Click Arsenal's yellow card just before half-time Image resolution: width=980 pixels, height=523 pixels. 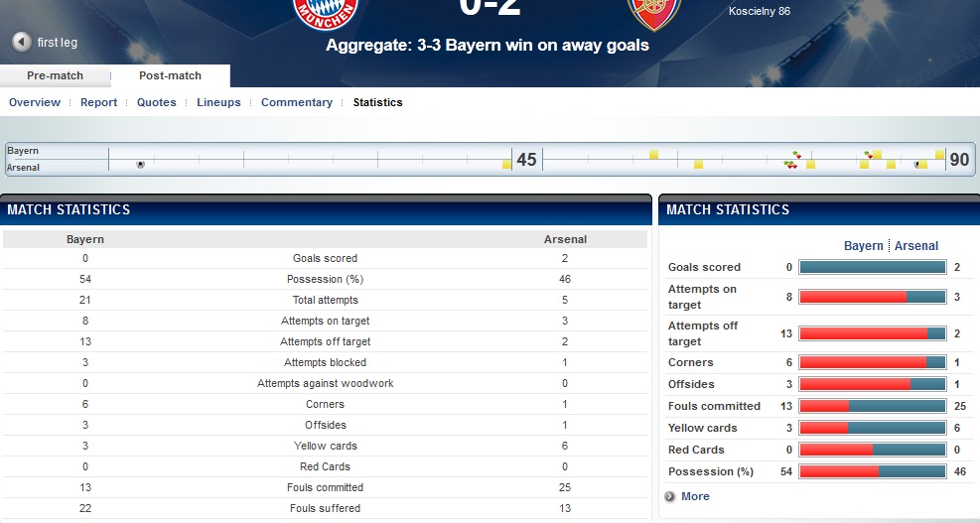[x=506, y=165]
